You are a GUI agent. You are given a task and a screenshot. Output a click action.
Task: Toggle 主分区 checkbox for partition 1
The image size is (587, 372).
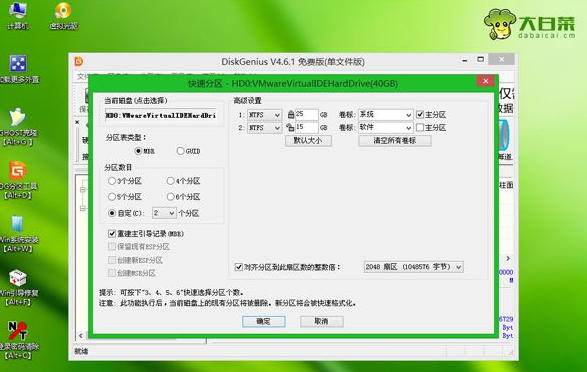coord(431,115)
